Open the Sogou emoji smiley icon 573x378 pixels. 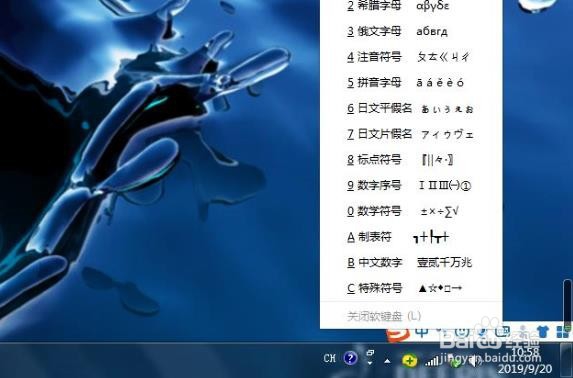click(x=462, y=332)
